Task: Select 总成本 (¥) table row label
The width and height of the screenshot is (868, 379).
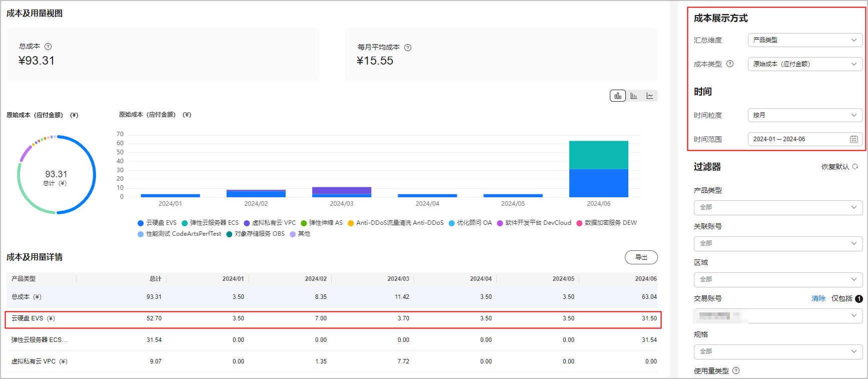Action: (x=27, y=297)
